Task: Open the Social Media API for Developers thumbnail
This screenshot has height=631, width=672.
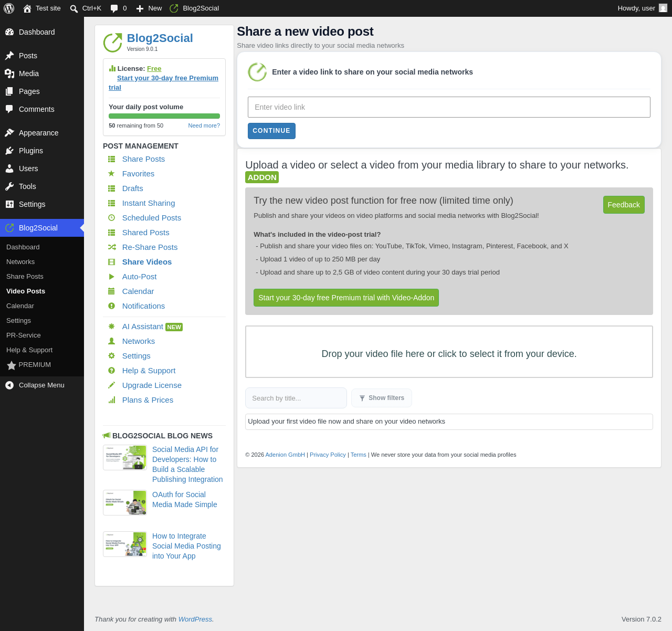Action: pyautogui.click(x=125, y=458)
